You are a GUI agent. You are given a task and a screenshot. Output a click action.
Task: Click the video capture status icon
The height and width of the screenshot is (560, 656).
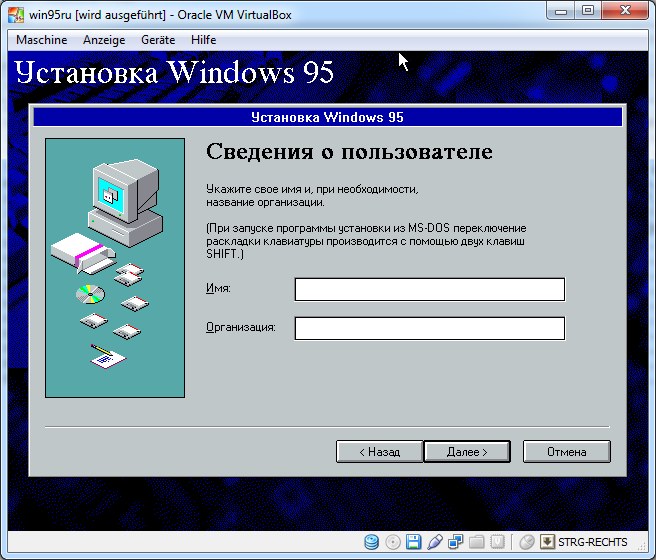497,542
